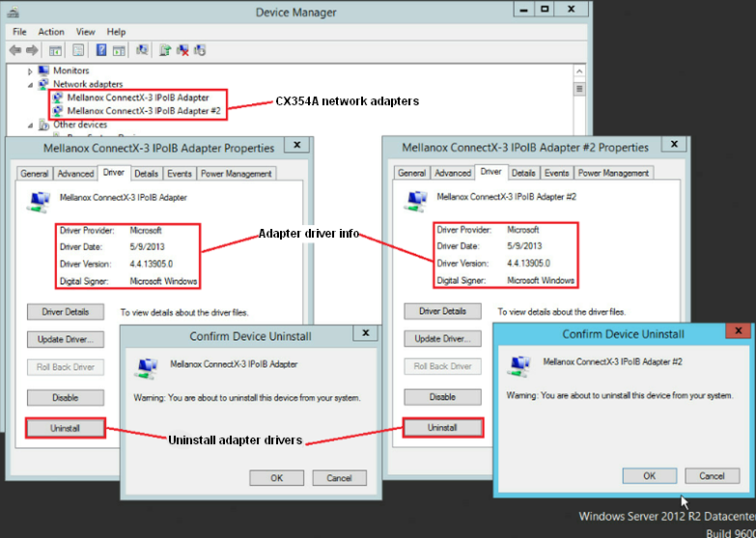Open the Help menu
This screenshot has height=538, width=756.
click(116, 32)
